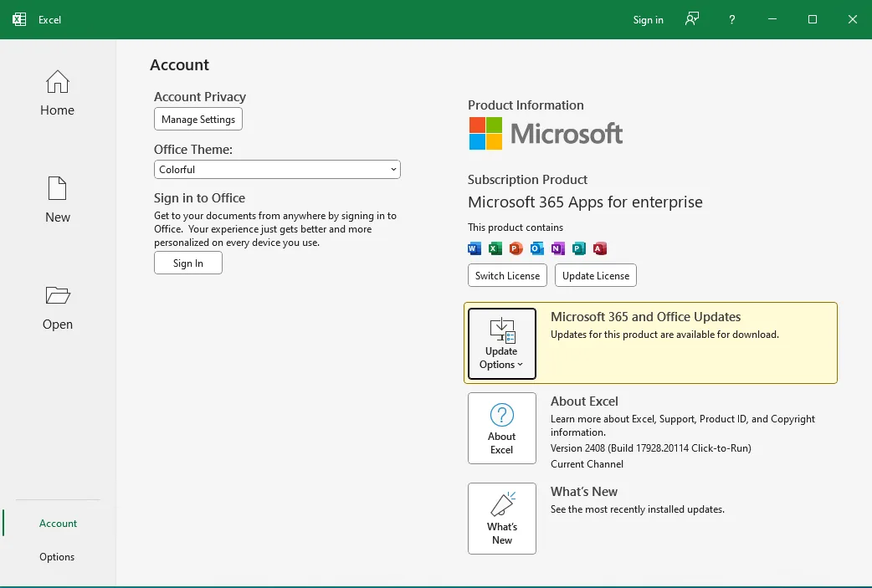Click the Microsoft logo
The height and width of the screenshot is (588, 872).
click(x=546, y=133)
